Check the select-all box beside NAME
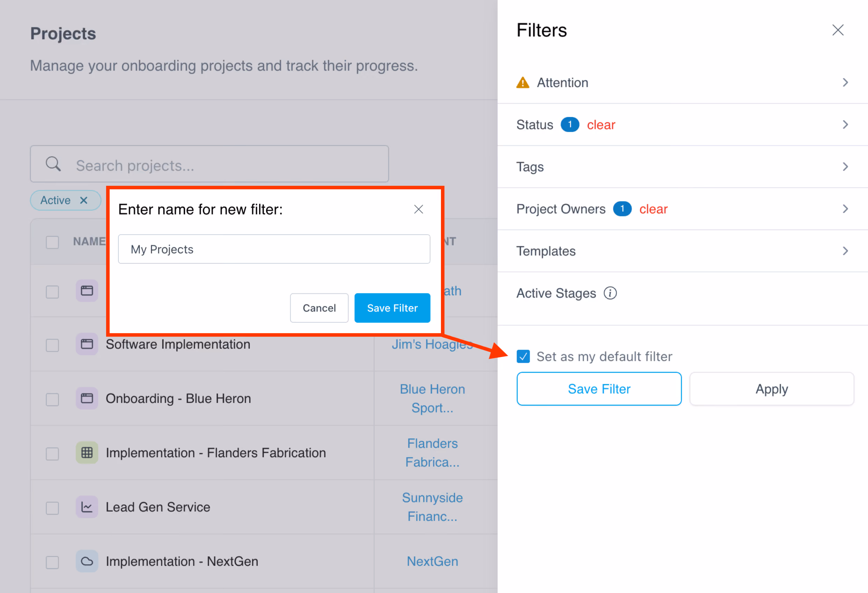Screen dimensions: 868x593 [x=52, y=242]
